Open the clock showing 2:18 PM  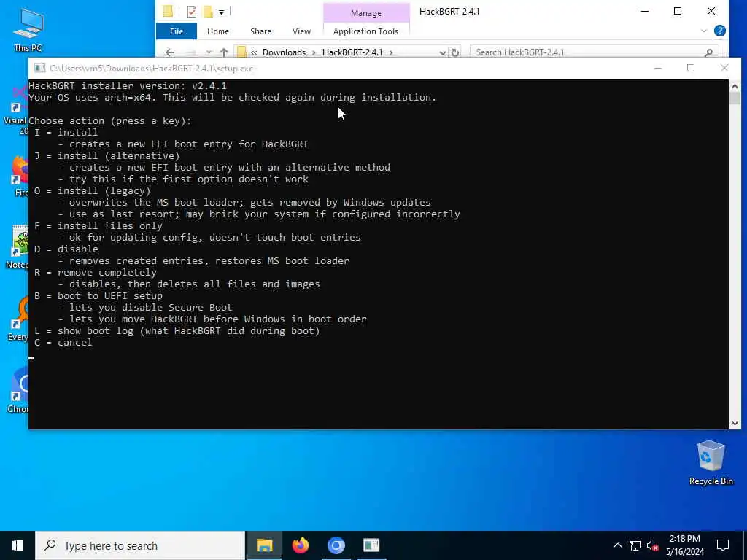[684, 545]
